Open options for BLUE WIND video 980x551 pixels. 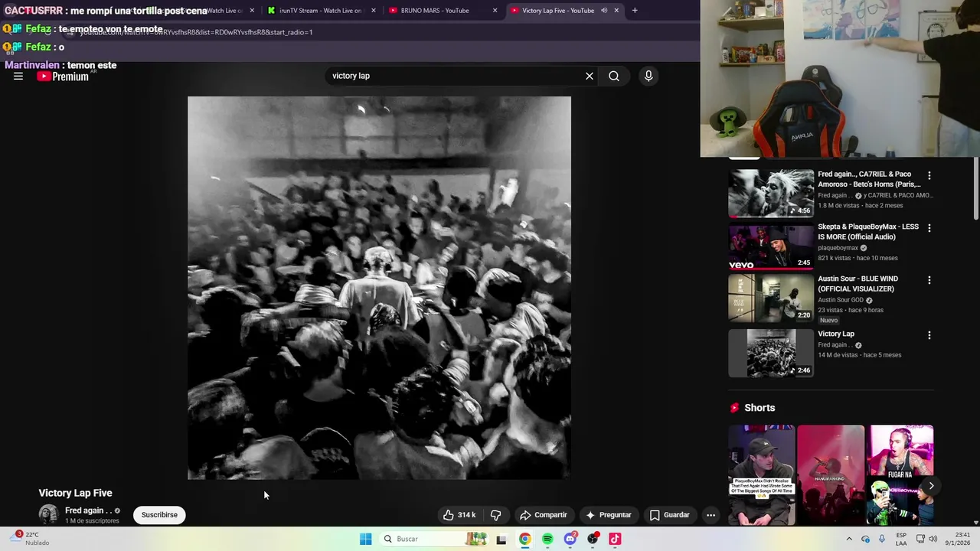(x=929, y=280)
